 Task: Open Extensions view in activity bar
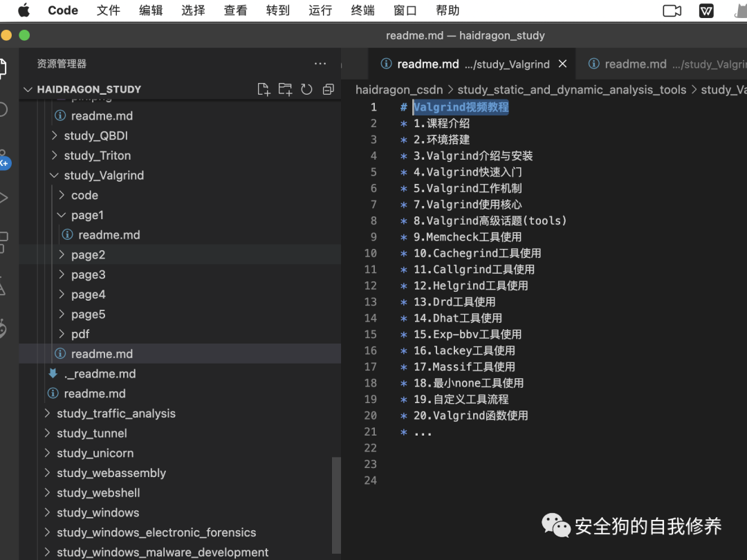(x=4, y=242)
